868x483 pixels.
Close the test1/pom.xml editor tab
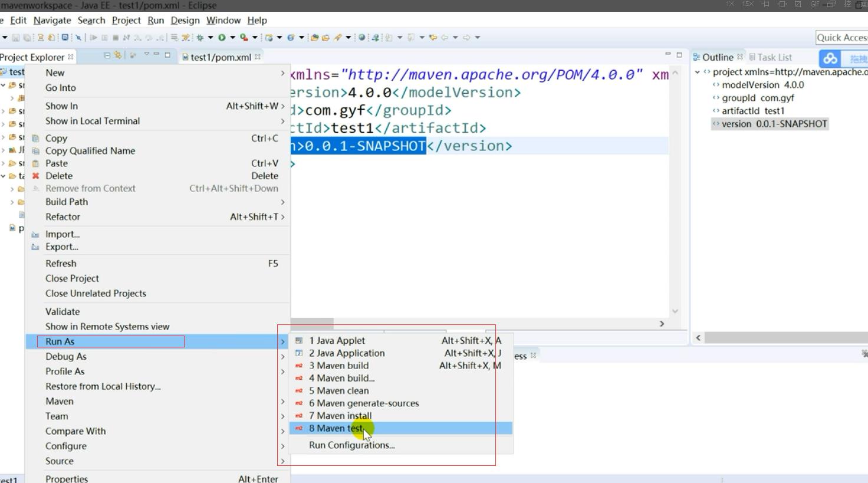(x=258, y=57)
